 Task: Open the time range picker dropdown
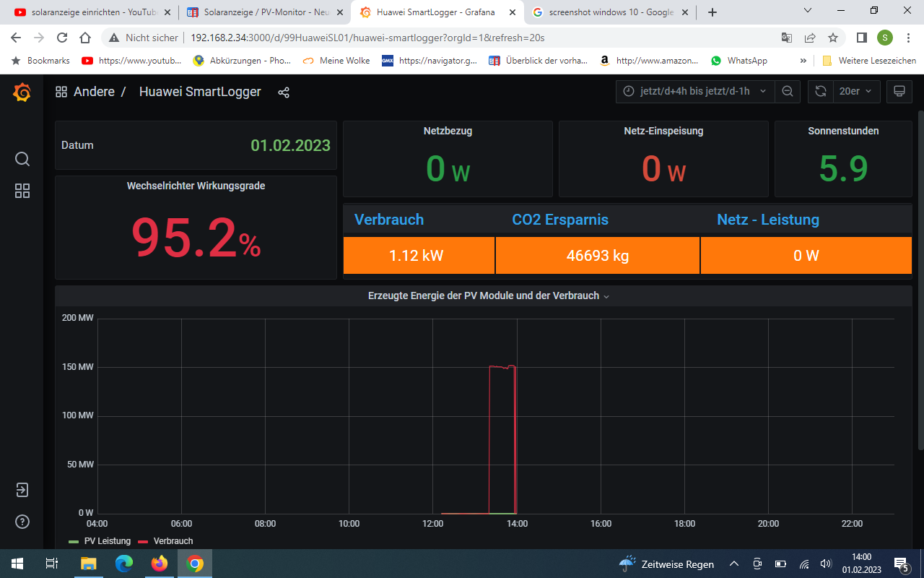(x=694, y=92)
